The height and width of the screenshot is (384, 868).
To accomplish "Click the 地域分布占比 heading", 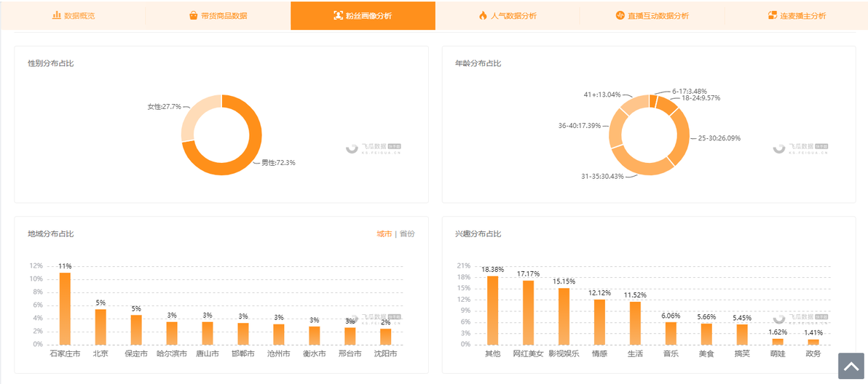I will click(x=51, y=233).
